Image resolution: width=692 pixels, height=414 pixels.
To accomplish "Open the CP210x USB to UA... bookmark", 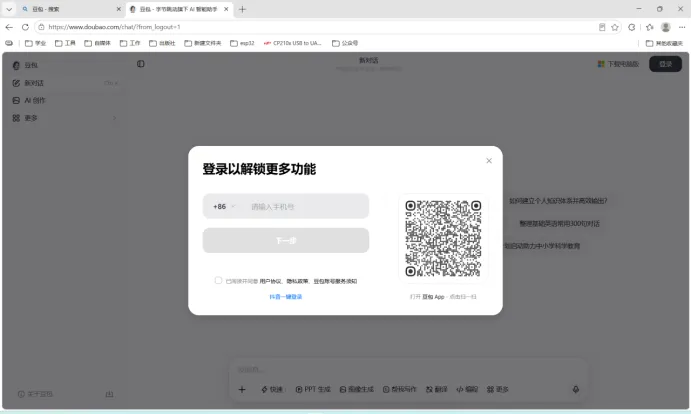I will (x=293, y=43).
